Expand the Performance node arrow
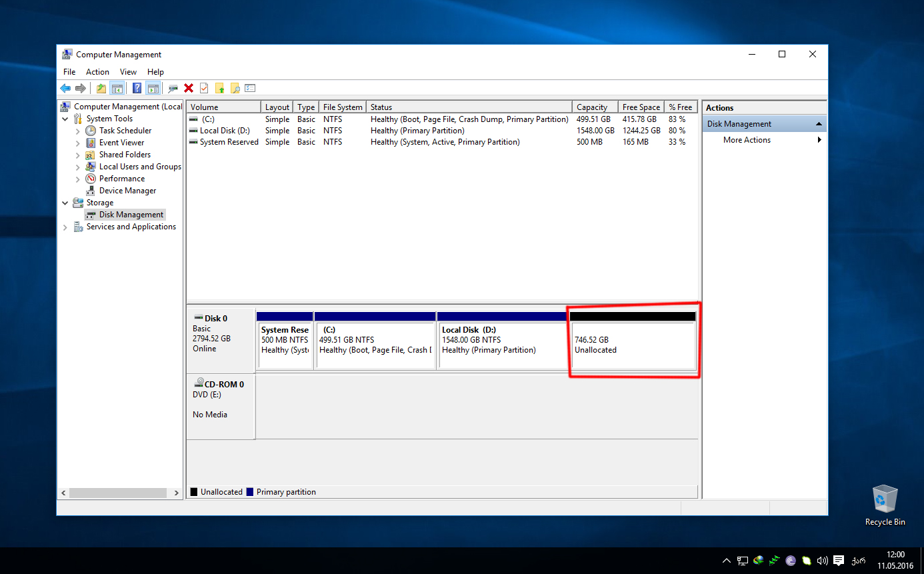The image size is (924, 574). pos(78,179)
